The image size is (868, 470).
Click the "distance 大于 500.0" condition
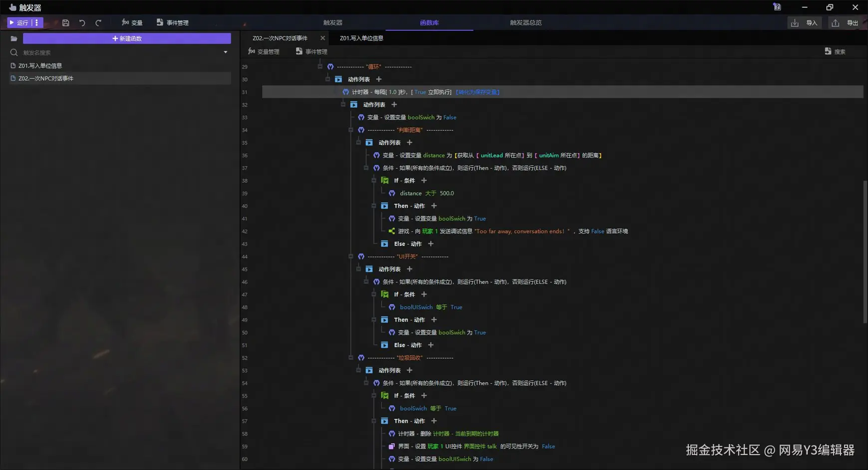pyautogui.click(x=421, y=194)
